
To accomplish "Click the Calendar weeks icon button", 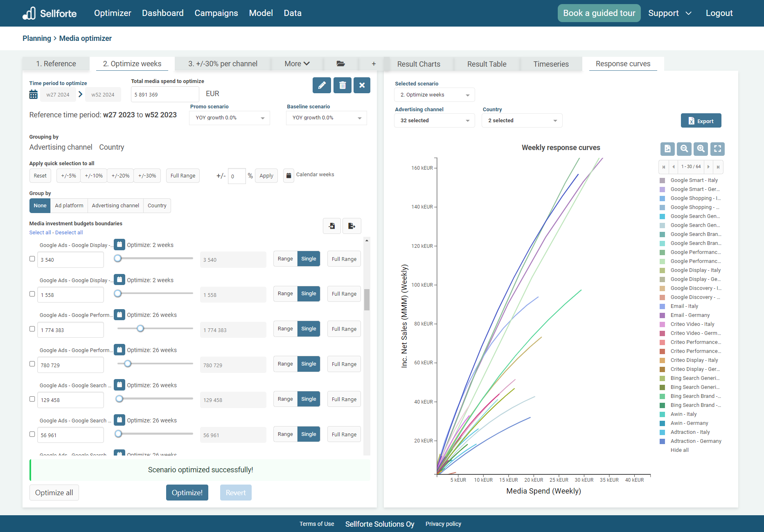I will coord(288,175).
